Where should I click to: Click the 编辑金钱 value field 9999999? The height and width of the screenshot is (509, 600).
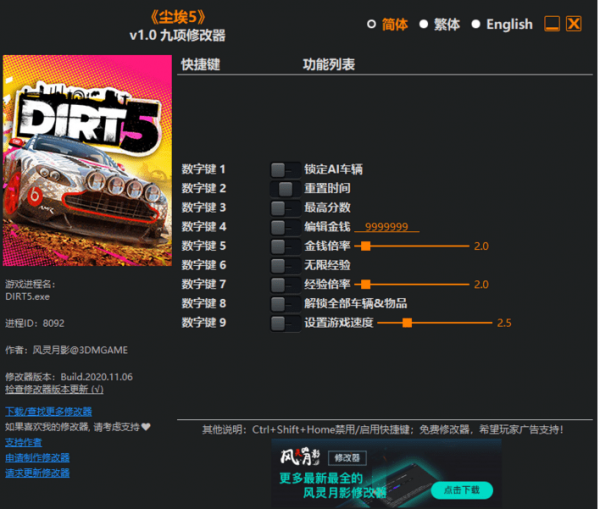point(387,227)
